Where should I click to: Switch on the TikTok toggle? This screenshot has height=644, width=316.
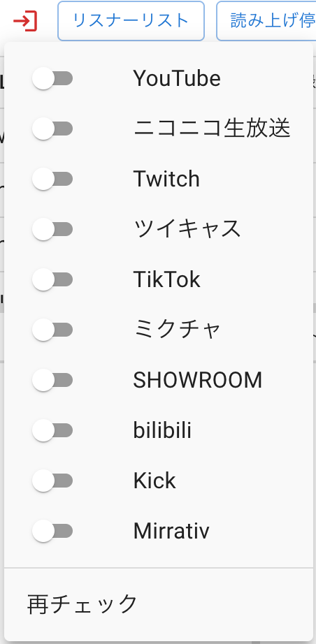coord(52,279)
